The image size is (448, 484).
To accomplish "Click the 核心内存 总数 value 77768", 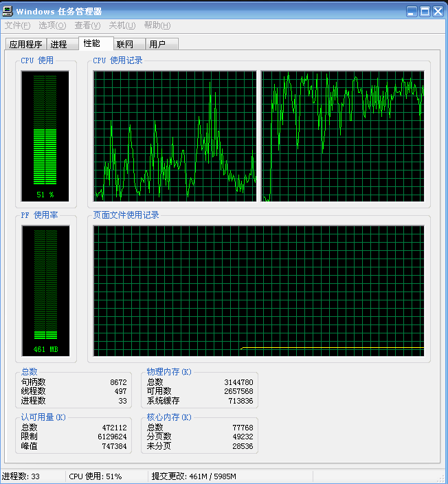I will [x=243, y=428].
